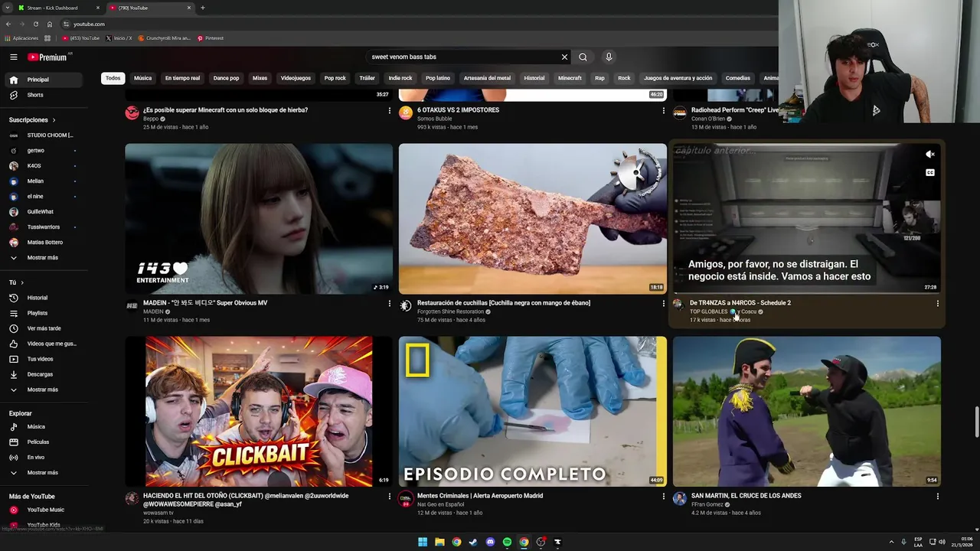Open the Crunchyroll bookmark
980x551 pixels.
[164, 38]
